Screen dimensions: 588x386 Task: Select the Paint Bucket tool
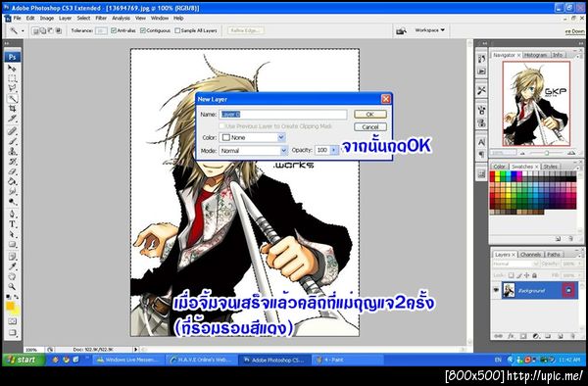[x=12, y=182]
